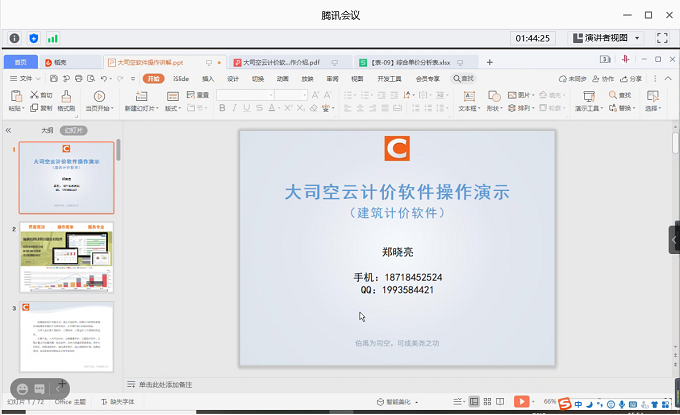
Task: Open the 会员专享 ribbon tab
Action: (428, 78)
